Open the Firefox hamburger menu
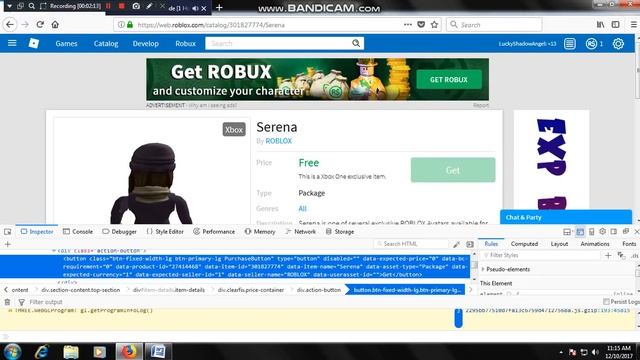 [x=633, y=24]
